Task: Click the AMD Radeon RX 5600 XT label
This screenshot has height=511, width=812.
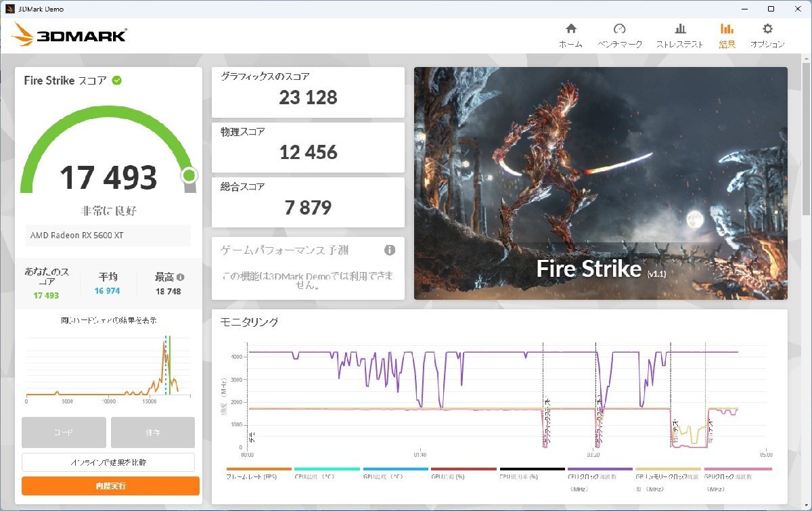Action: pos(77,236)
